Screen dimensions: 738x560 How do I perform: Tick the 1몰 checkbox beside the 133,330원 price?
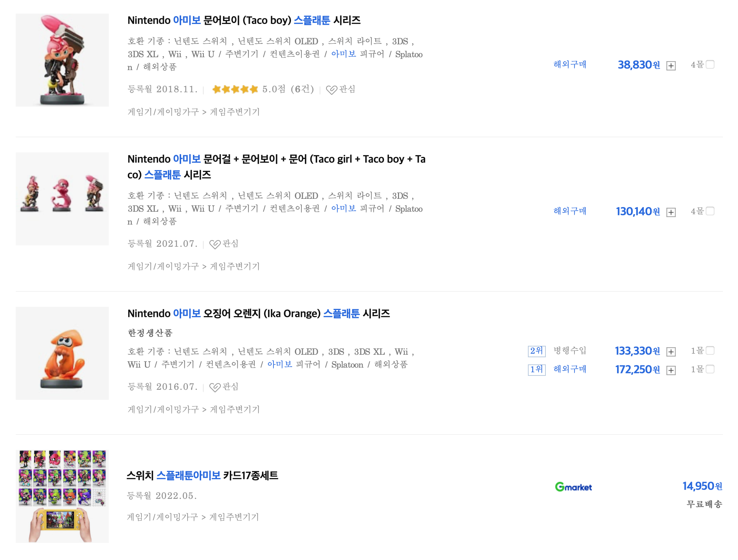click(710, 350)
